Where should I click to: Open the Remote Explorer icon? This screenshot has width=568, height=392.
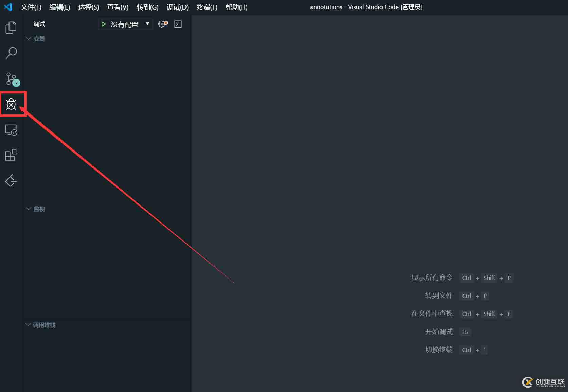pyautogui.click(x=11, y=130)
